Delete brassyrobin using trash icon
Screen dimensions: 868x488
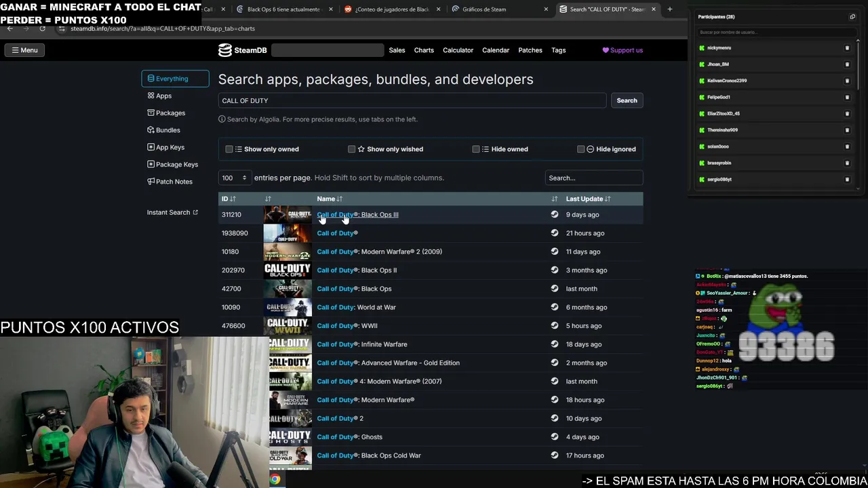(x=847, y=163)
